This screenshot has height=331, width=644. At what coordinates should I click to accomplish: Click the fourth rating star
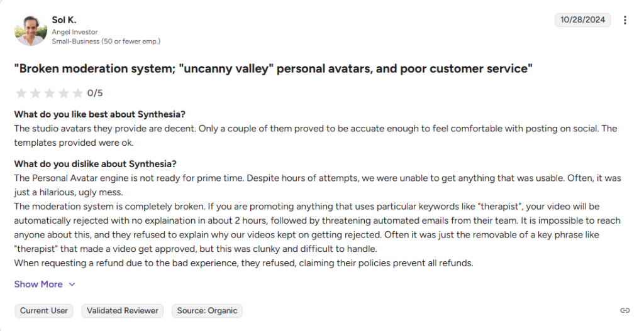pos(64,94)
